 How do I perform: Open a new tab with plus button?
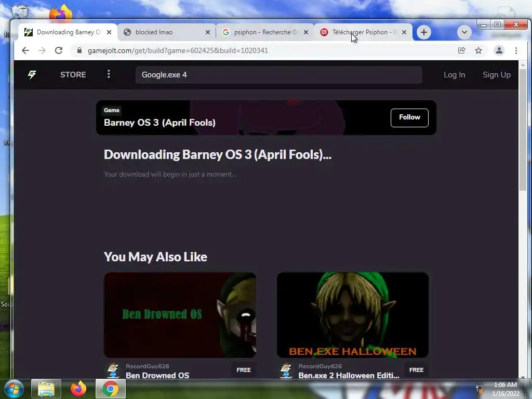click(x=424, y=32)
